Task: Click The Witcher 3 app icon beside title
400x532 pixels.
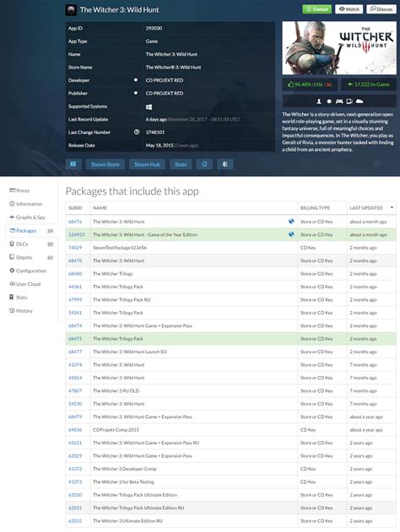Action: pos(71,10)
